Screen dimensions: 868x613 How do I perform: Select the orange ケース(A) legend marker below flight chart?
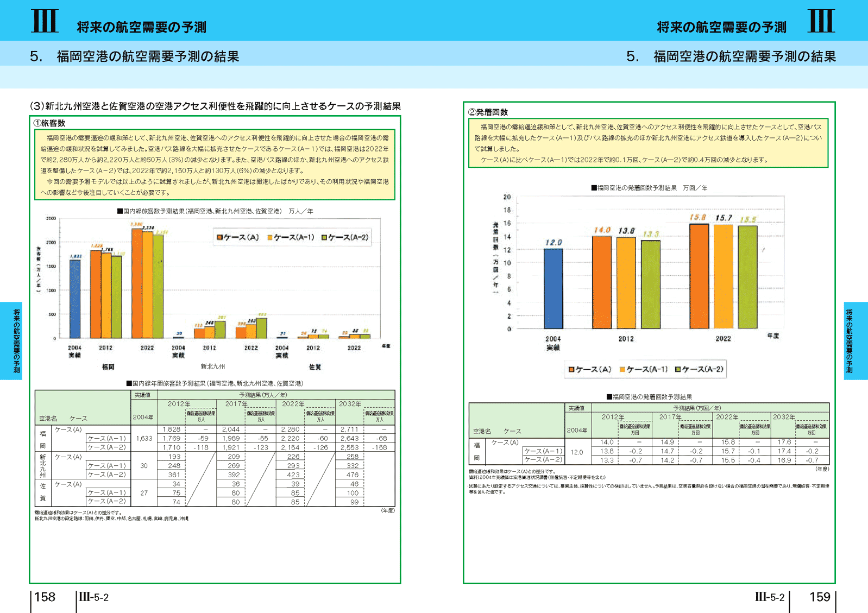pos(571,370)
